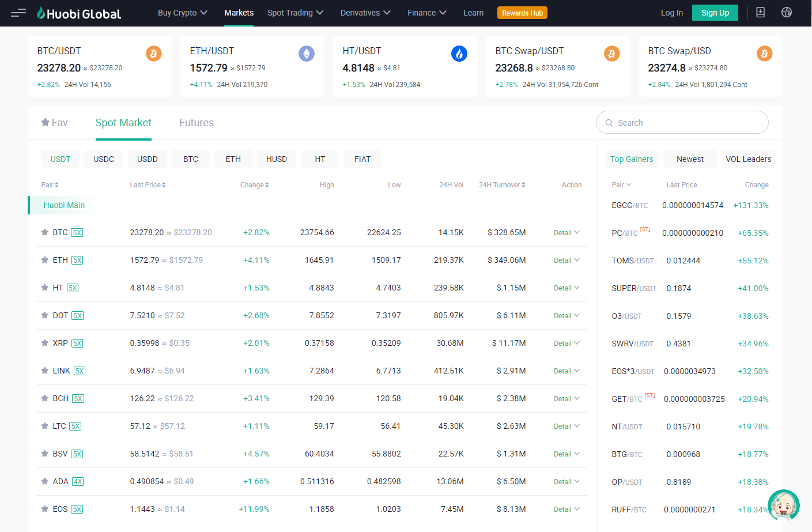This screenshot has width=812, height=532.
Task: Sort by Pair column in main table
Action: click(x=50, y=185)
